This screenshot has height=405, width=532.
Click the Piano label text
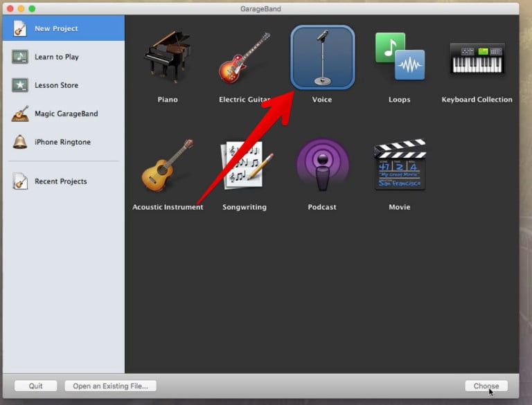(168, 100)
